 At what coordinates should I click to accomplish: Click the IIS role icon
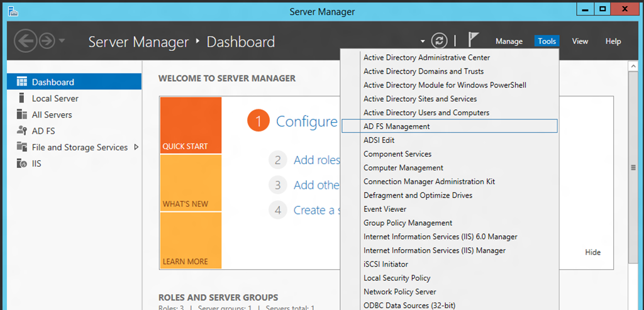click(21, 163)
